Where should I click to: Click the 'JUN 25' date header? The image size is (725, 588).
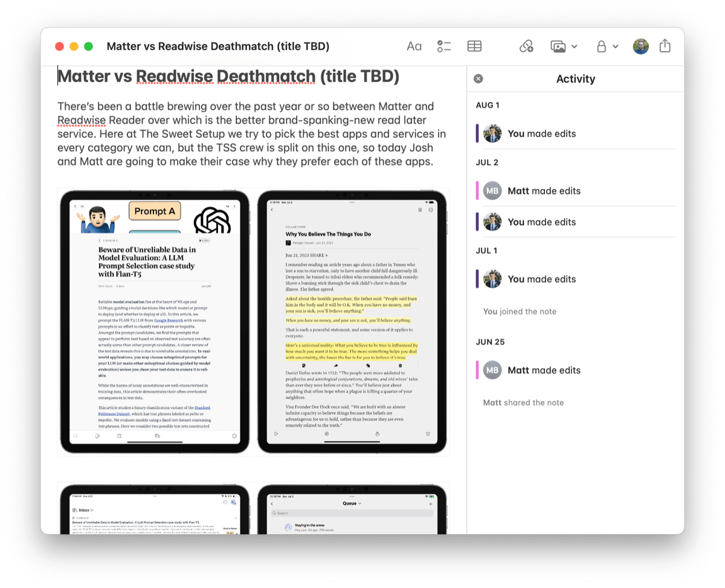click(x=490, y=341)
